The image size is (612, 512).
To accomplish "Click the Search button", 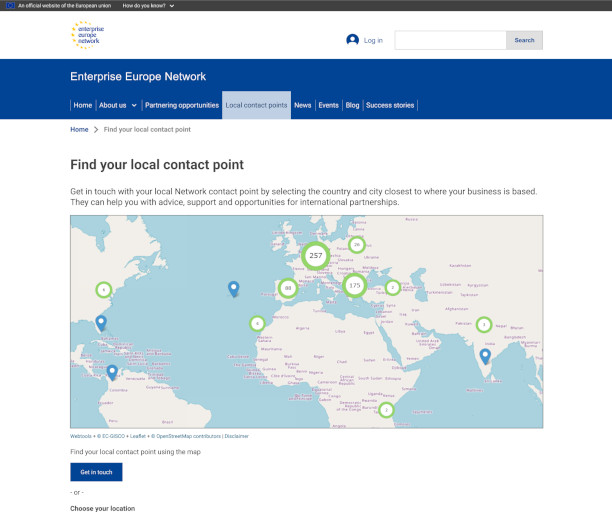I will click(x=524, y=40).
